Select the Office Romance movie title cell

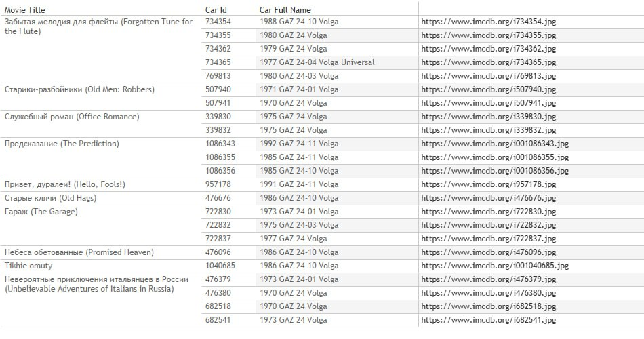72,117
